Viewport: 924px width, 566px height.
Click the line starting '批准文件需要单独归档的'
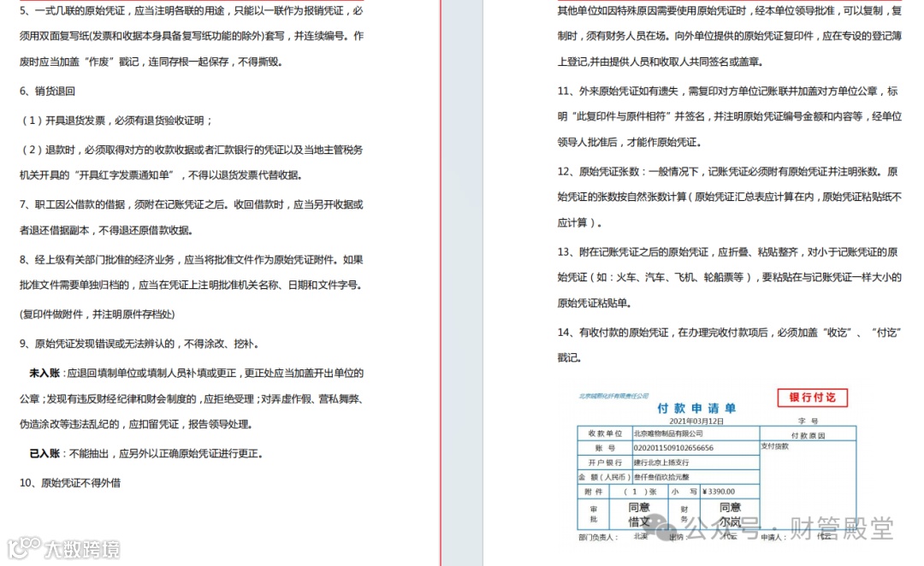coord(191,285)
